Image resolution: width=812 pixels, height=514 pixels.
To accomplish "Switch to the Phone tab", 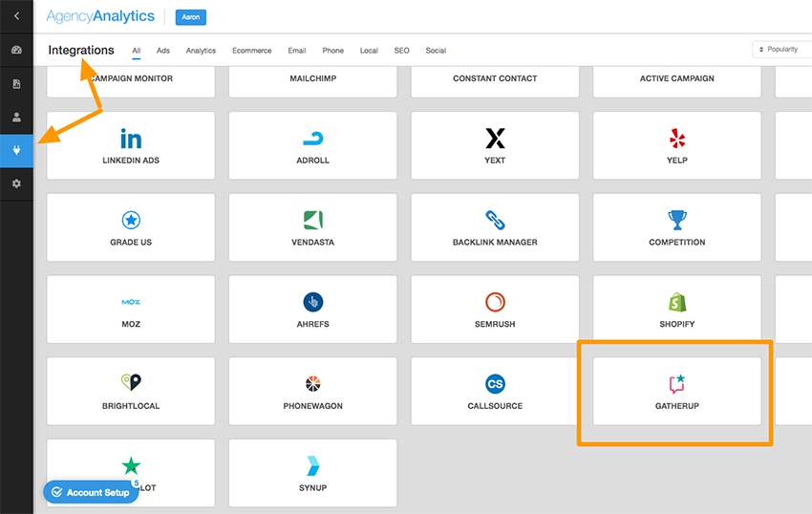I will [333, 51].
